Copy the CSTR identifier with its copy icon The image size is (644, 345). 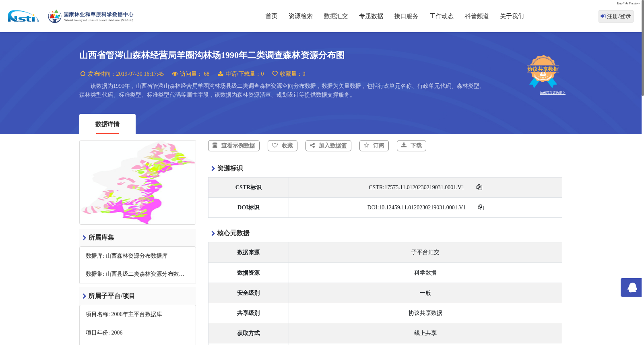(x=479, y=187)
